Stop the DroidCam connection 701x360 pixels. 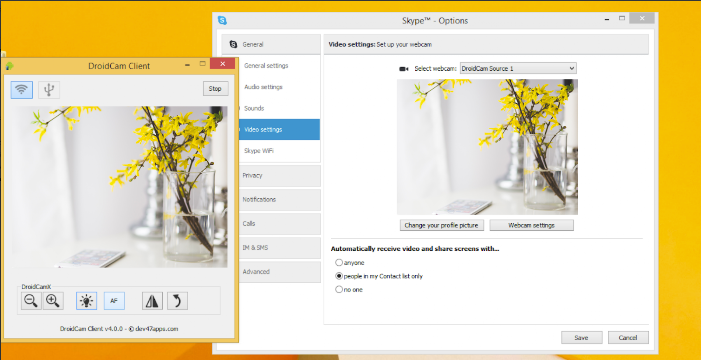(215, 89)
